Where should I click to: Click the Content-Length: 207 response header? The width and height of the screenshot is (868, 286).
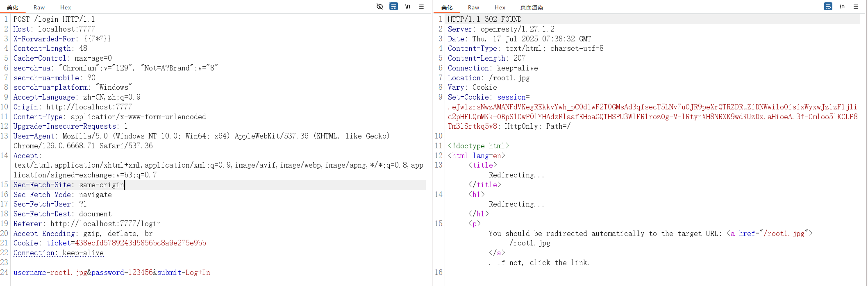486,58
